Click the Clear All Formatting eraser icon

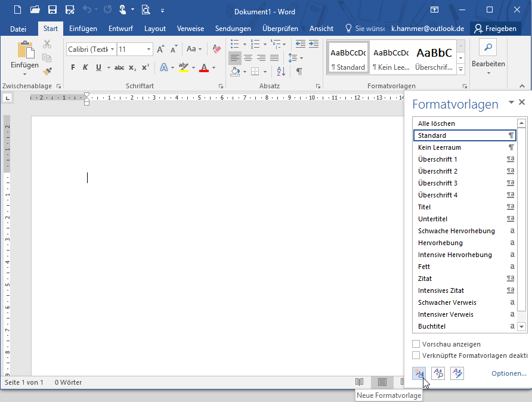pos(216,49)
